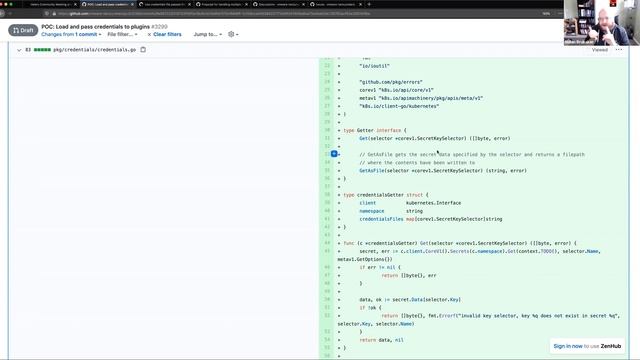Copy the pkg/credentials/credentials.go file path
This screenshot has height=360, width=640.
point(143,50)
